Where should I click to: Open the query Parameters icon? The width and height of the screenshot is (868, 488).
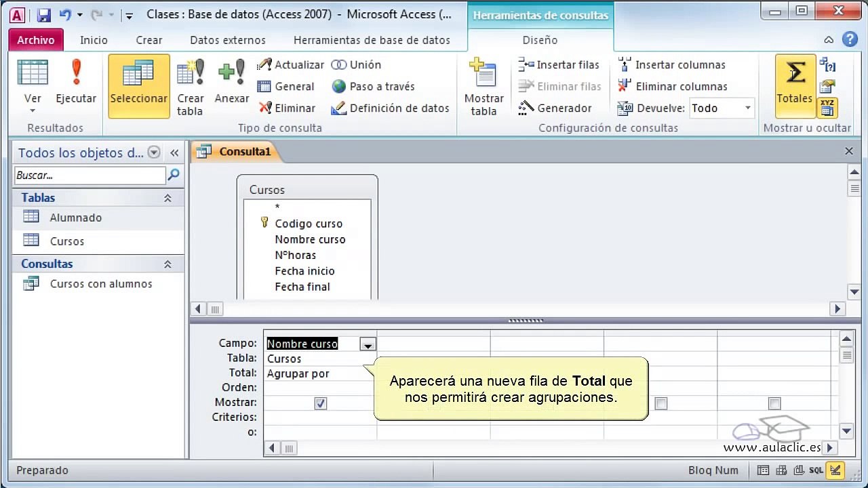[x=828, y=65]
